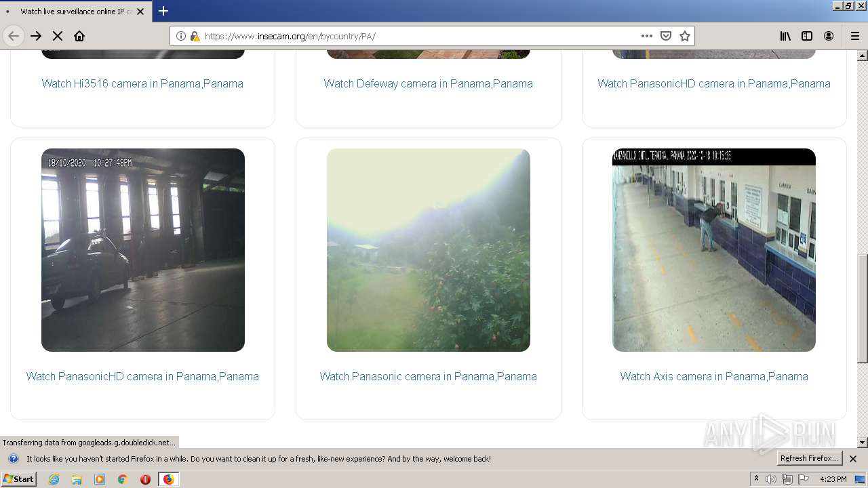
Task: Open the Firefox home page
Action: pyautogui.click(x=79, y=36)
